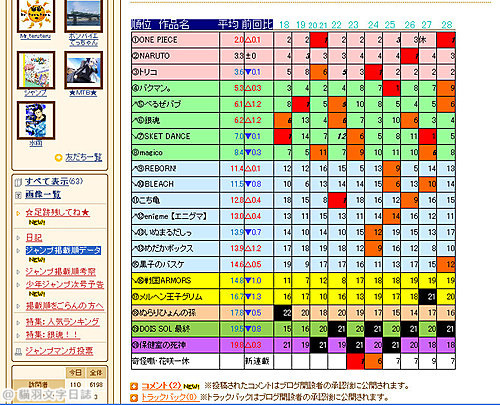
Task: Click the ジャンプ friend name link
Action: pos(36,93)
